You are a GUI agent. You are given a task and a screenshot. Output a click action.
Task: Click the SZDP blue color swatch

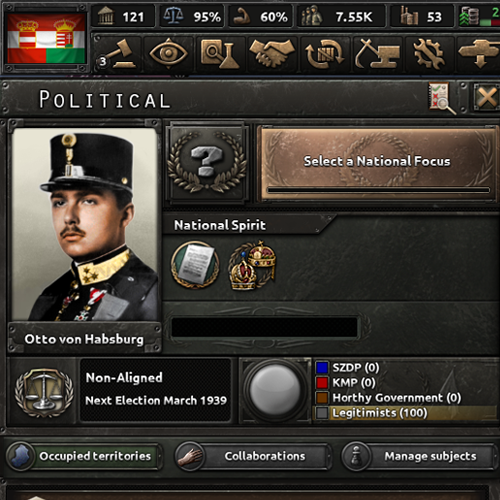[x=322, y=368]
